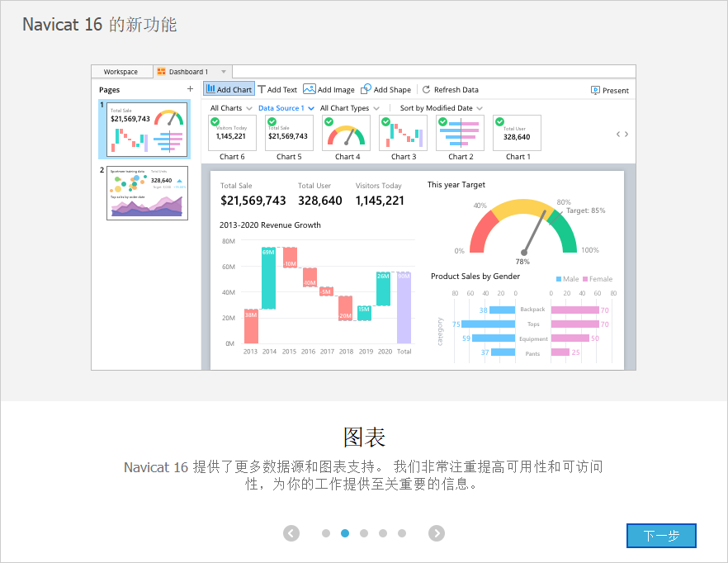Click the Add Text tool
728x563 pixels.
pyautogui.click(x=277, y=90)
